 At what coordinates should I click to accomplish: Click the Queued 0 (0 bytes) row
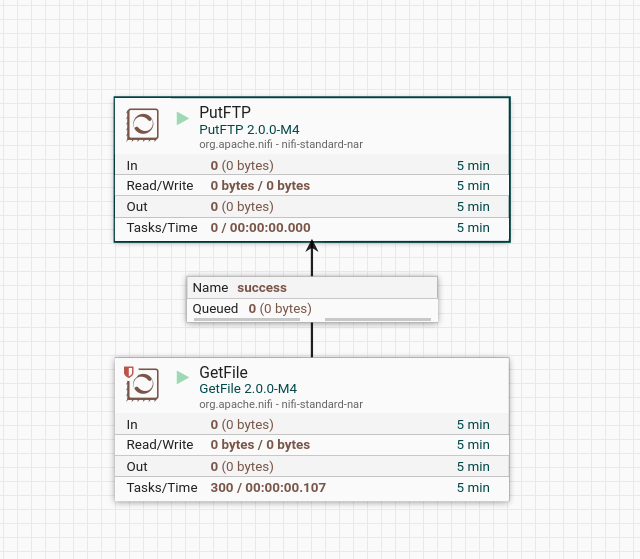[312, 309]
